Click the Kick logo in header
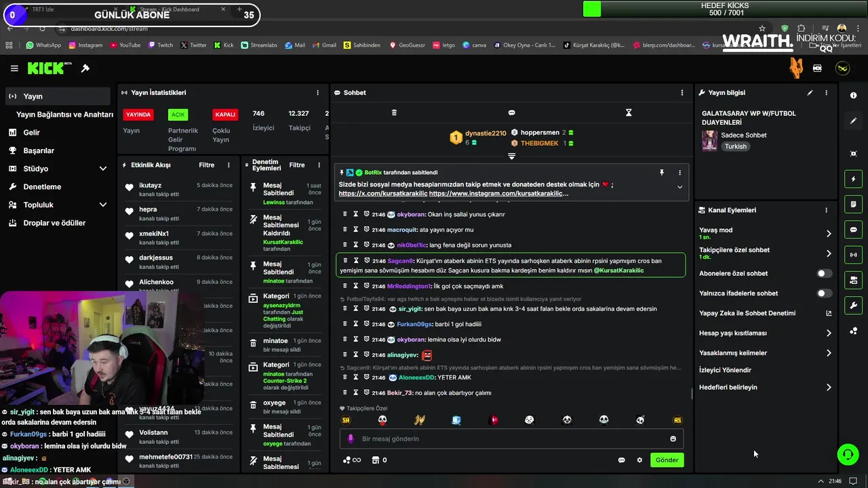The height and width of the screenshot is (488, 868). pos(50,68)
